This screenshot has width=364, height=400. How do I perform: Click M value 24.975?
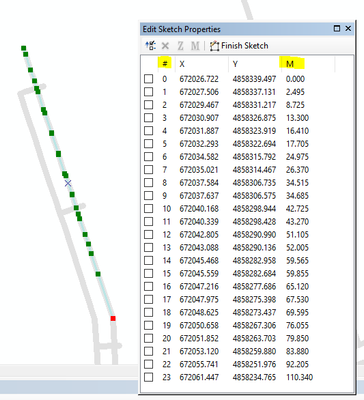pyautogui.click(x=297, y=157)
